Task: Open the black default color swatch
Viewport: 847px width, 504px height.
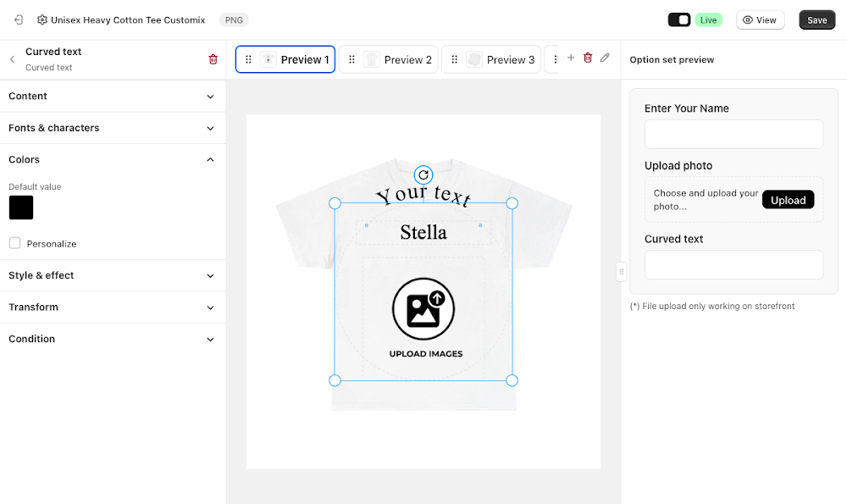Action: (x=21, y=208)
